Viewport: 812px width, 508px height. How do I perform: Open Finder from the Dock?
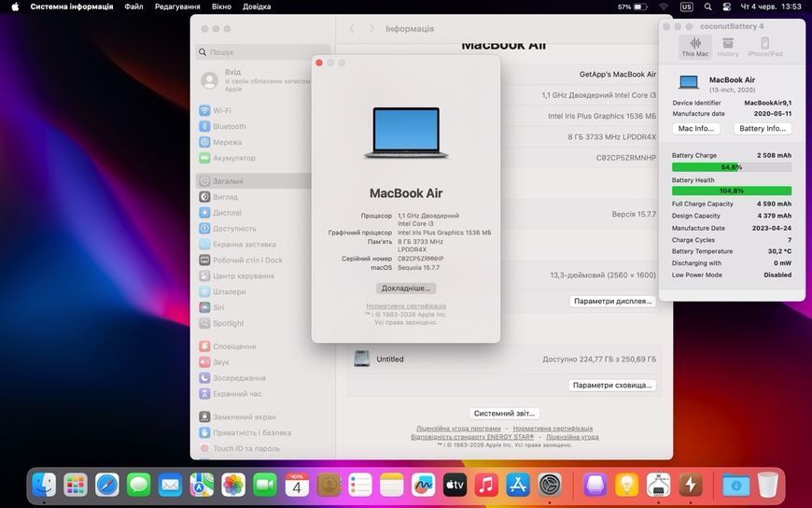point(44,486)
